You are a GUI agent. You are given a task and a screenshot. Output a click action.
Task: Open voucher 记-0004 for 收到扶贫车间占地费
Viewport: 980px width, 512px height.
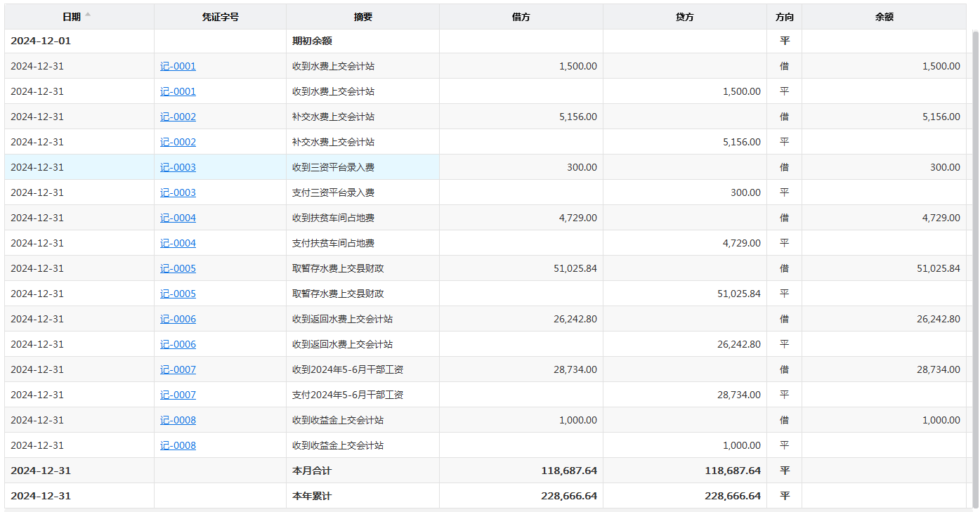tap(178, 218)
